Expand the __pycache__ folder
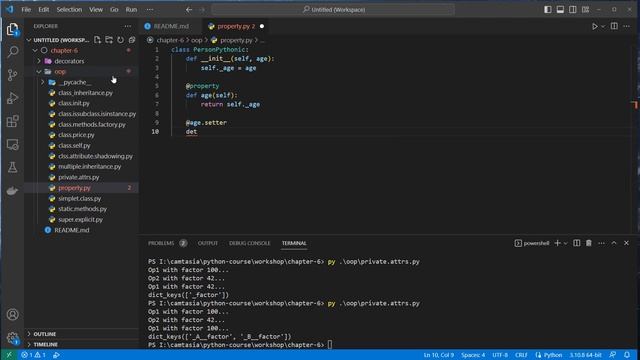 tap(43, 82)
